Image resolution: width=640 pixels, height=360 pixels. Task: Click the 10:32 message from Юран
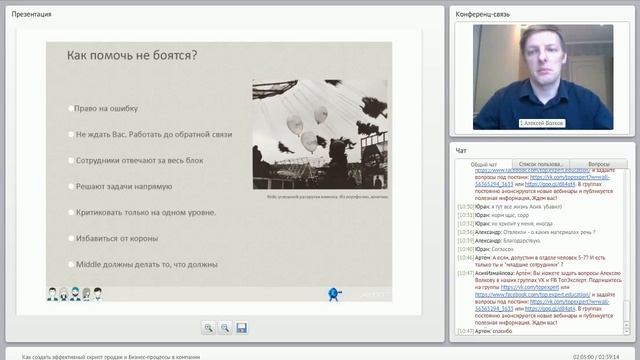[x=505, y=224]
